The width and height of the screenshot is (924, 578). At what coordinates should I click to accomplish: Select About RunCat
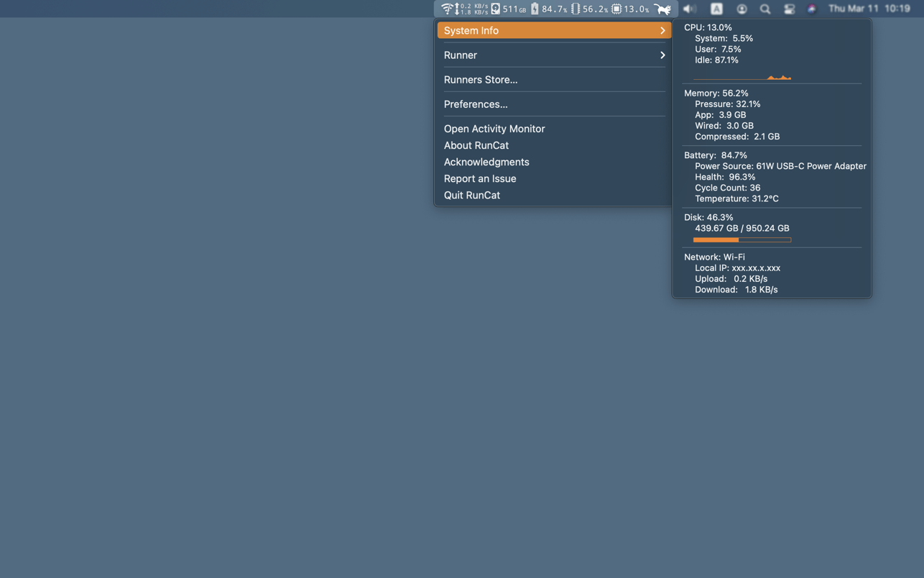476,145
